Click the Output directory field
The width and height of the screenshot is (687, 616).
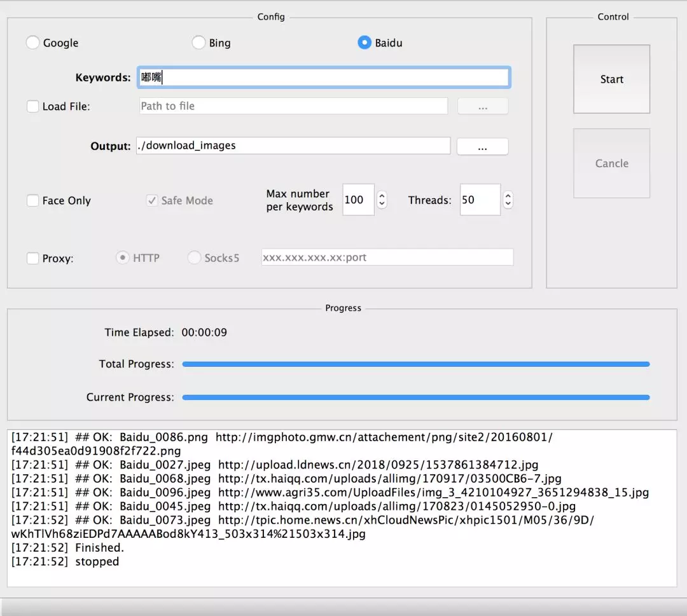tap(293, 146)
